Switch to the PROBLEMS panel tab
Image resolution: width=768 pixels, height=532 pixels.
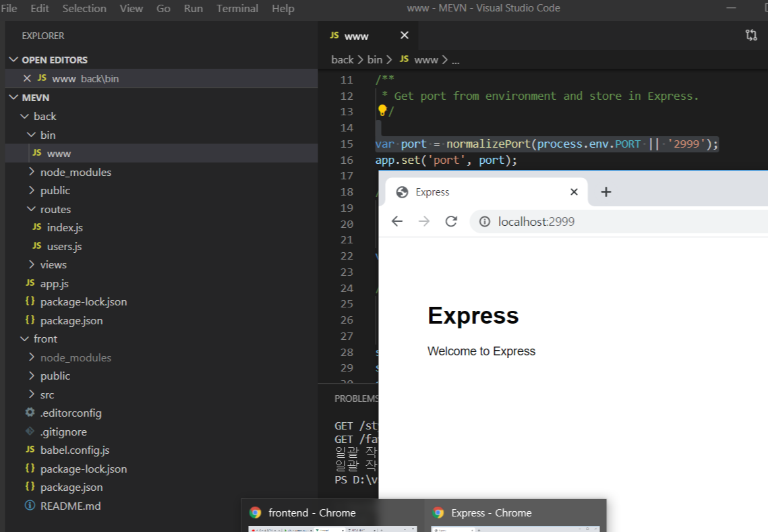pos(356,398)
